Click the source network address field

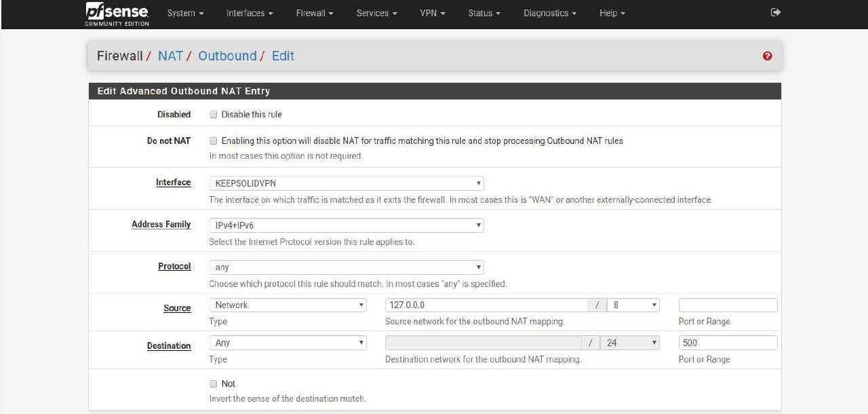pos(486,305)
